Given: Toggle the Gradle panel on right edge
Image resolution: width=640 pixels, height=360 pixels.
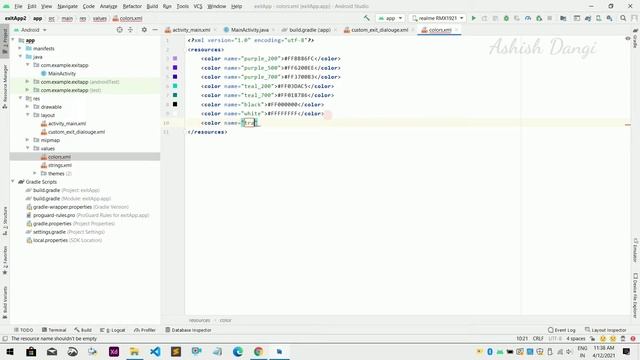Looking at the screenshot, I should click(x=635, y=38).
